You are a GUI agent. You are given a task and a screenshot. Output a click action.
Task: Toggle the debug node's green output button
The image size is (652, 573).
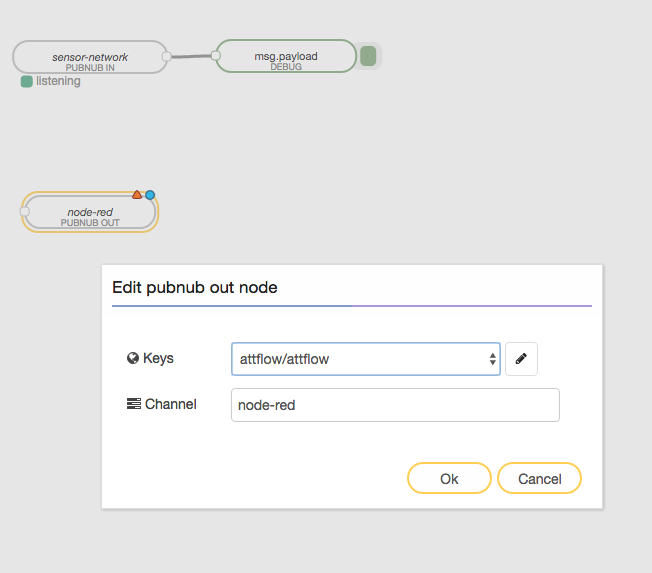click(369, 56)
